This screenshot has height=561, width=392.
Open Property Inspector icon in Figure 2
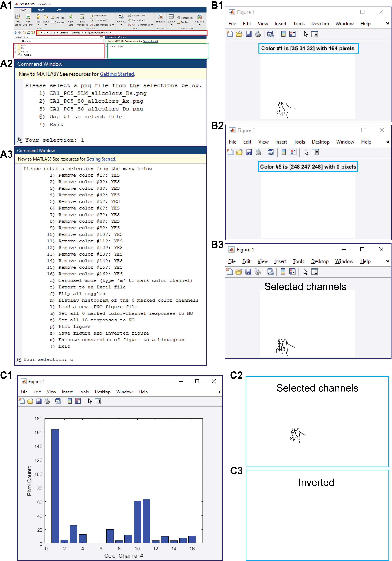[x=98, y=401]
